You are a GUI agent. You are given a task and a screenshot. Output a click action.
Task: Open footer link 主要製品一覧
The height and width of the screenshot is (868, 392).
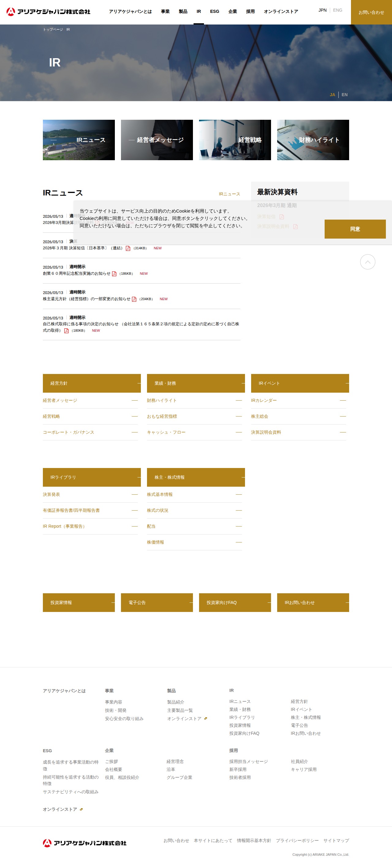[180, 710]
